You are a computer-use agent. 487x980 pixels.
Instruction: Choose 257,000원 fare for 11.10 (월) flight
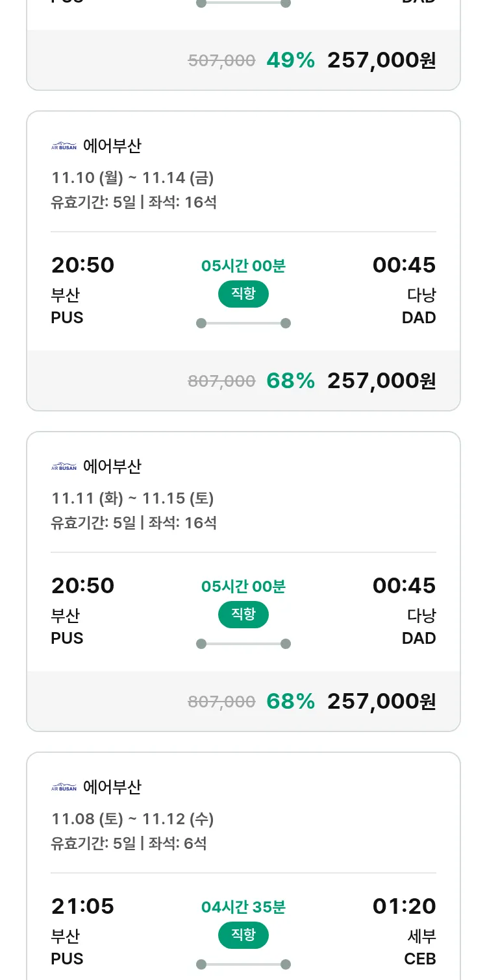381,381
